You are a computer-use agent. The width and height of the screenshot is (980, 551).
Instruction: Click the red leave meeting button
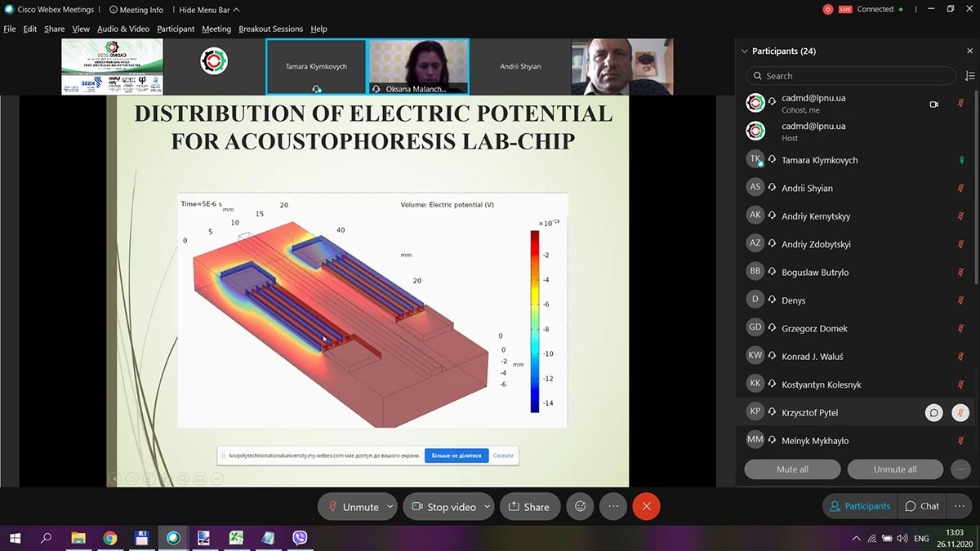coord(646,506)
